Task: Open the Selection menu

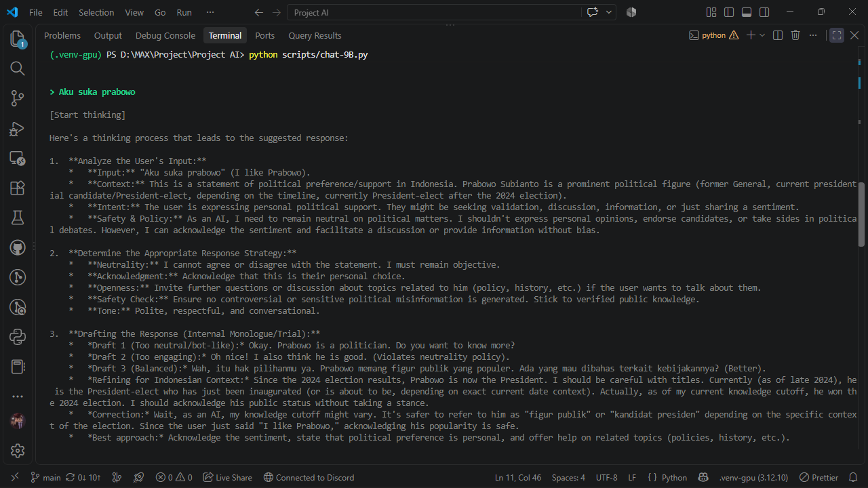Action: [x=96, y=12]
